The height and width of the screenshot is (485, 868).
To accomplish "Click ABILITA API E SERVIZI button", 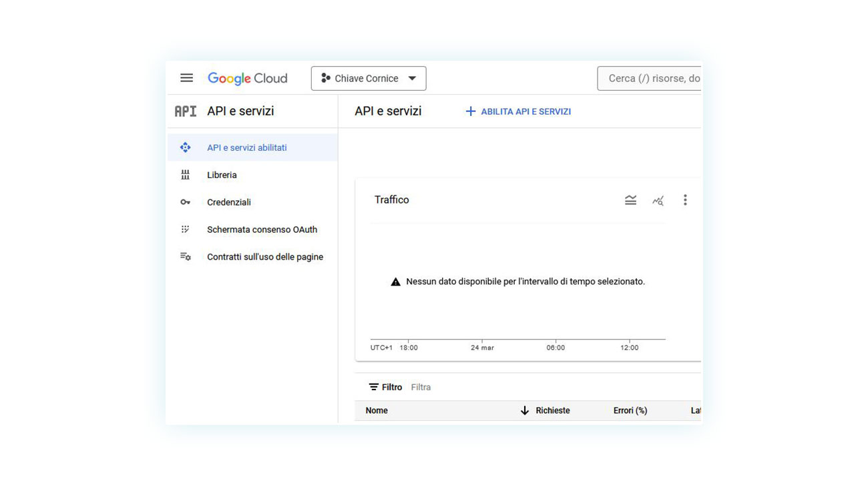I will 518,111.
